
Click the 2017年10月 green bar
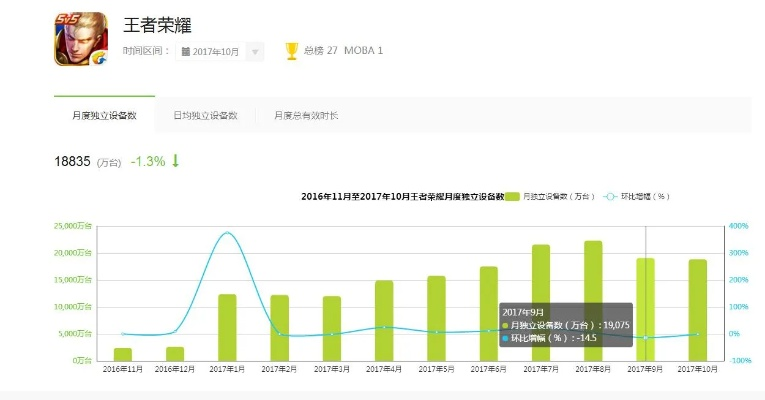point(698,310)
